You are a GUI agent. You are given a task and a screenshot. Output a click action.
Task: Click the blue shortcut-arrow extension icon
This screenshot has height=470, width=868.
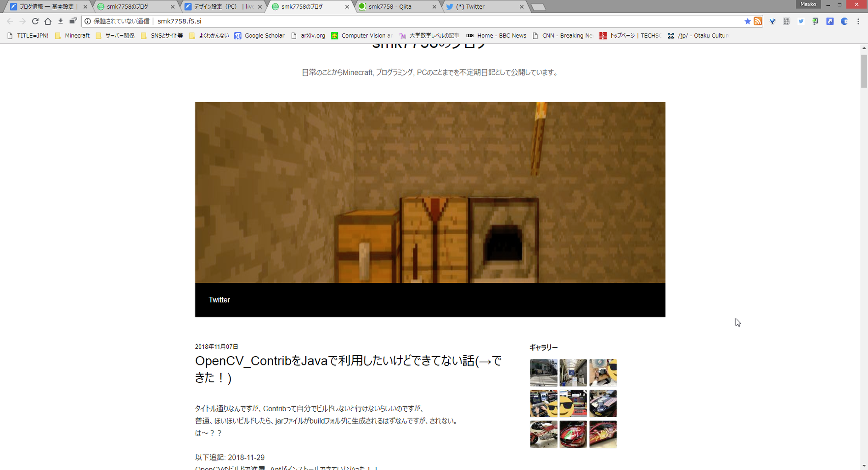[x=830, y=21]
